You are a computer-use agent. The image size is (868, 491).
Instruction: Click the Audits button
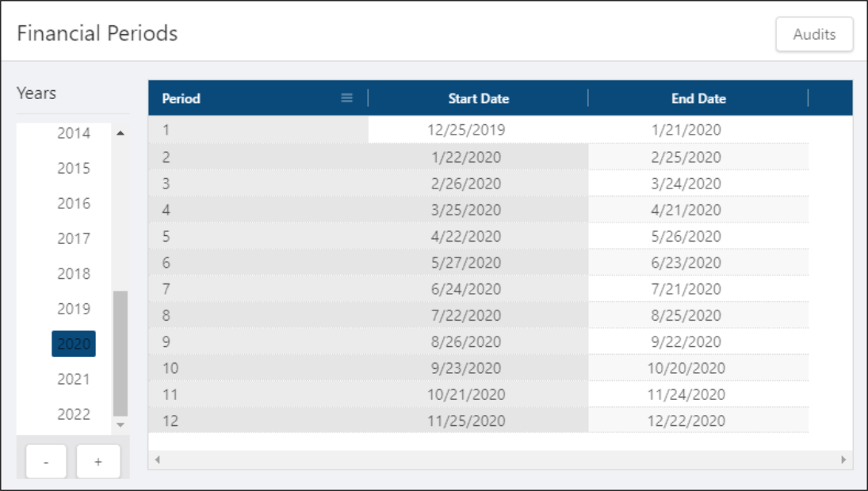pos(814,35)
